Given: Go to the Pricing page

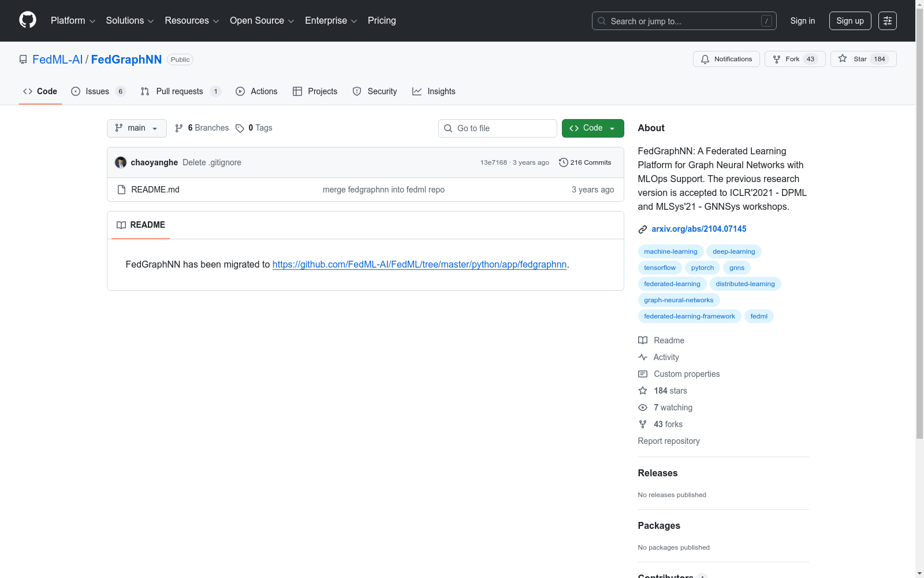Looking at the screenshot, I should coord(382,21).
